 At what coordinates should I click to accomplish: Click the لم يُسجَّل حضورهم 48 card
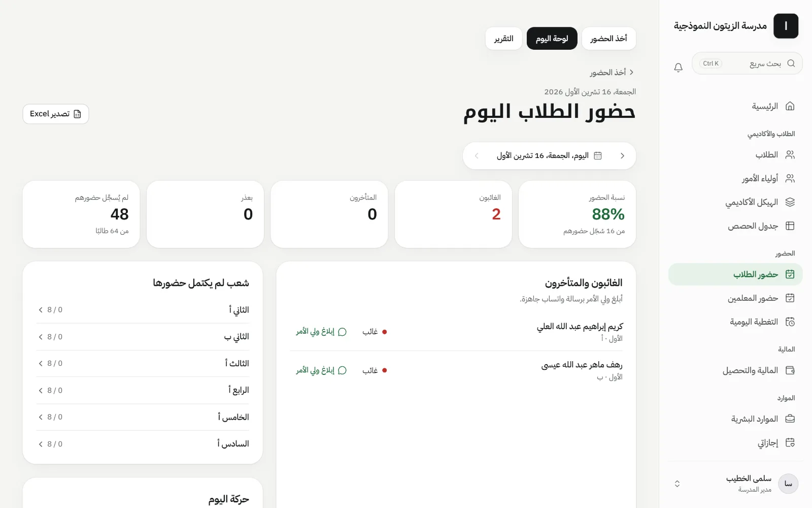[81, 214]
